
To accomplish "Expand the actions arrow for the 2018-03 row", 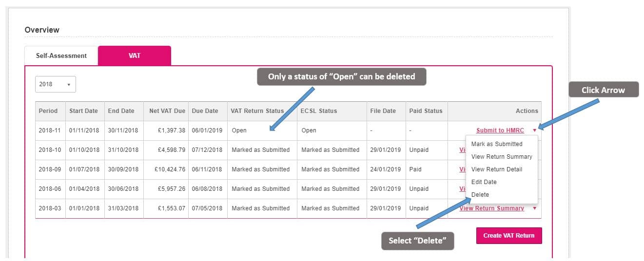I will (534, 208).
